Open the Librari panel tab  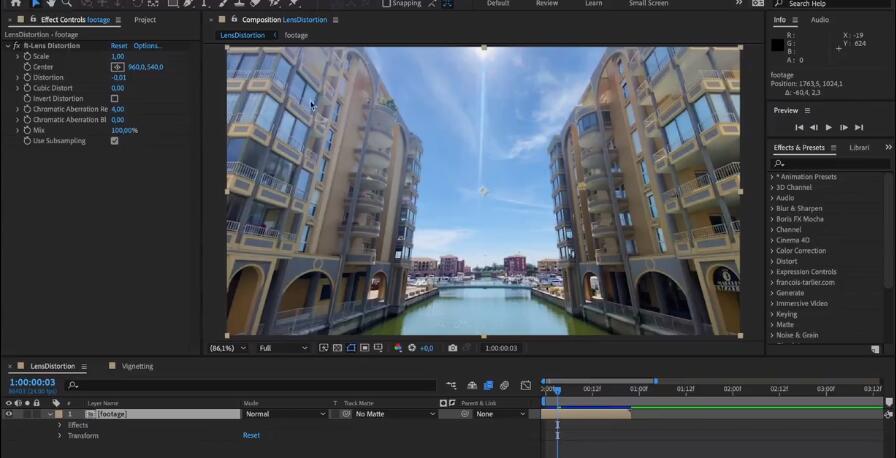click(859, 148)
